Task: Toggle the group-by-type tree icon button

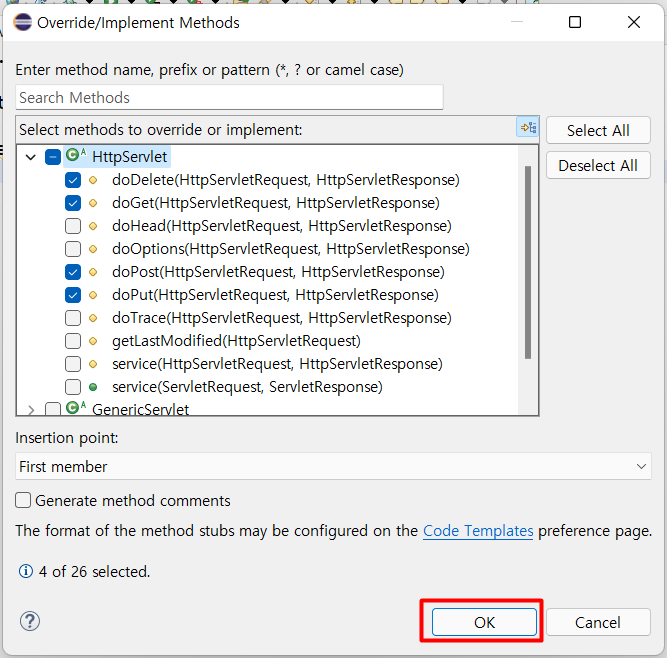Action: pos(527,128)
